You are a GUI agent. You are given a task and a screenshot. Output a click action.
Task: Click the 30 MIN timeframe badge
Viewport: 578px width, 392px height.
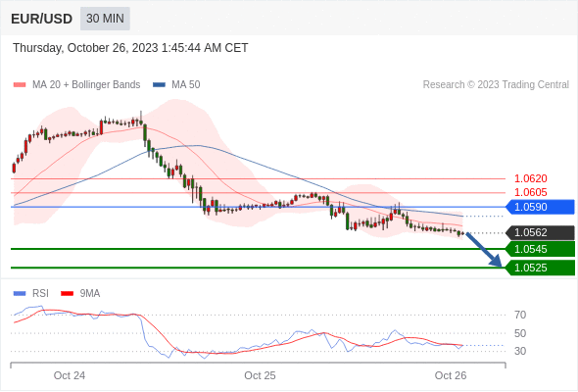[x=105, y=19]
